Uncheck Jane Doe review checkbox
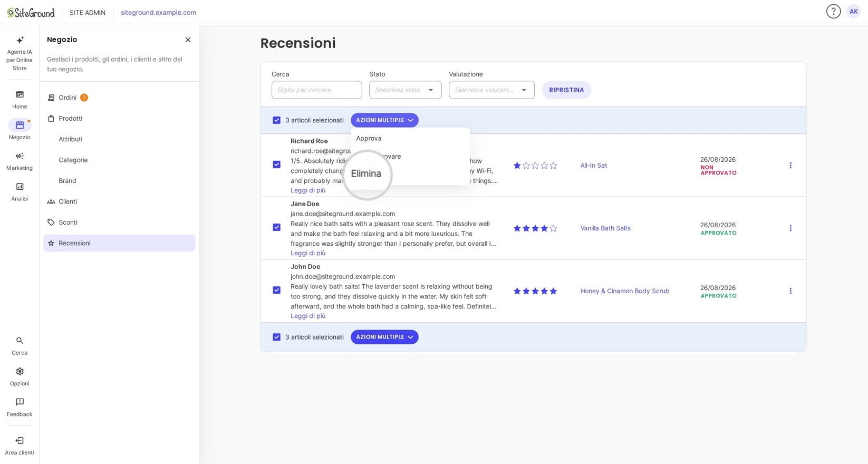 276,227
